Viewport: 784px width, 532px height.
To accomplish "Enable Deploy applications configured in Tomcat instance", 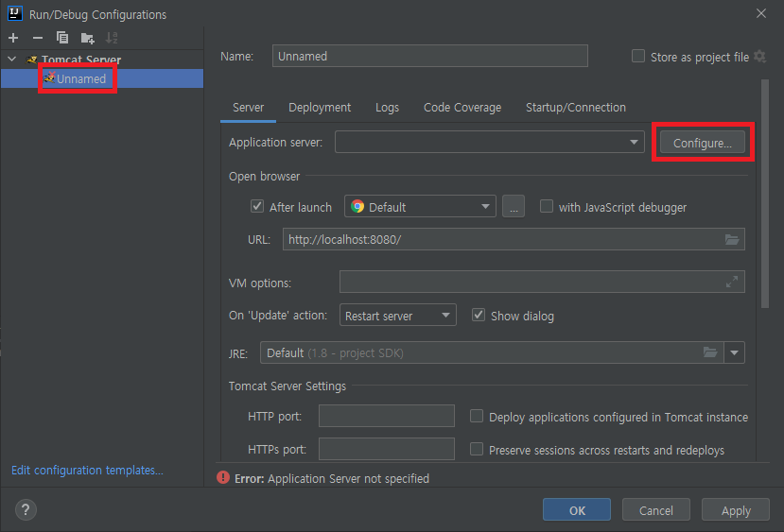I will (x=477, y=416).
